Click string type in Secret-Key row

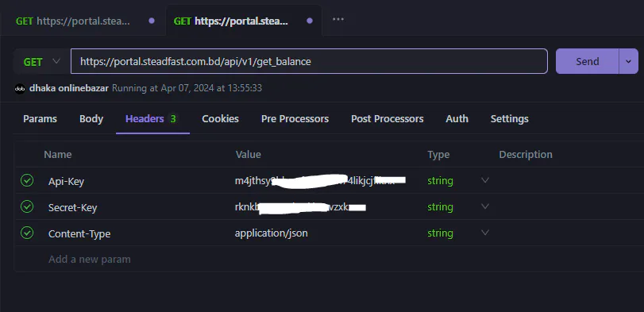(440, 207)
